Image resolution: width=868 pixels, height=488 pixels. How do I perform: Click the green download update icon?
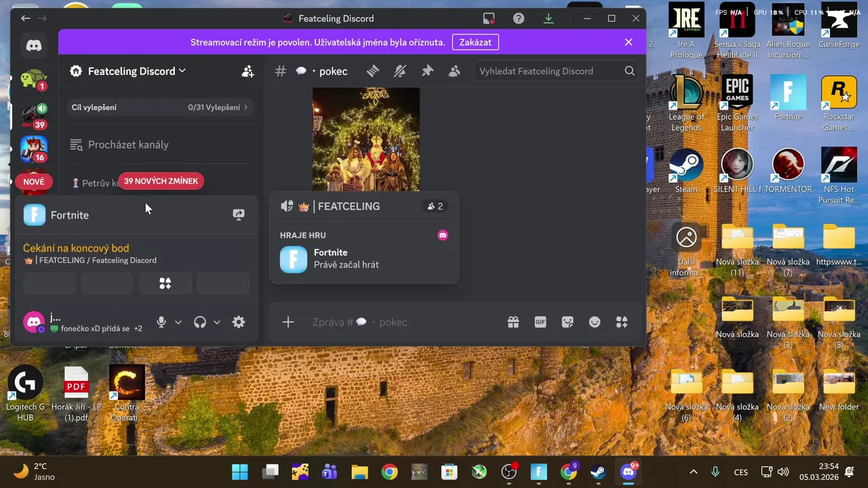coord(548,18)
